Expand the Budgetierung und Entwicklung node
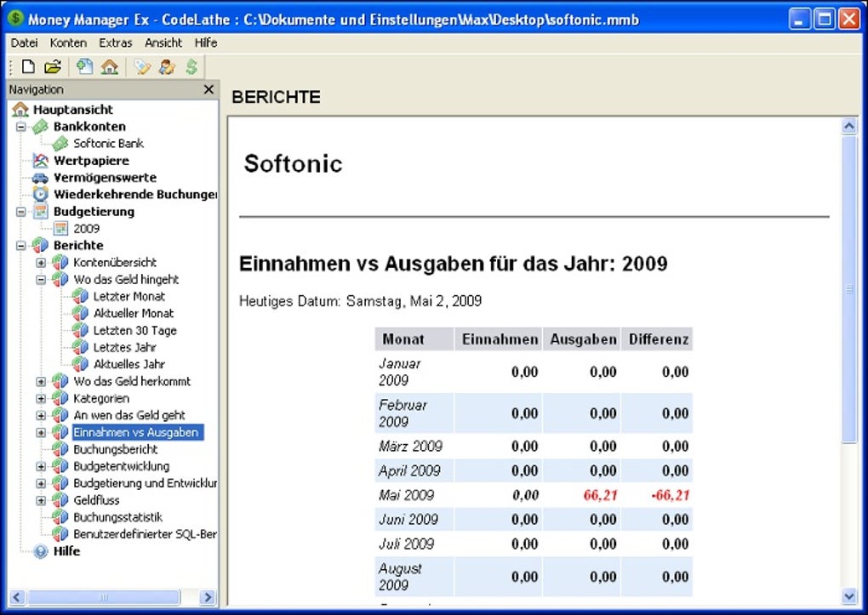Viewport: 868px width, 615px height. (41, 483)
